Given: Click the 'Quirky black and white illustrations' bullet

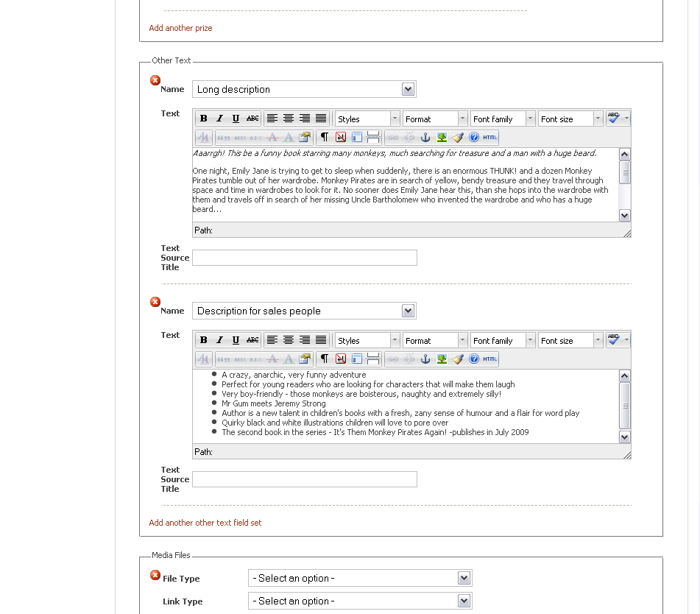Looking at the screenshot, I should click(335, 423).
